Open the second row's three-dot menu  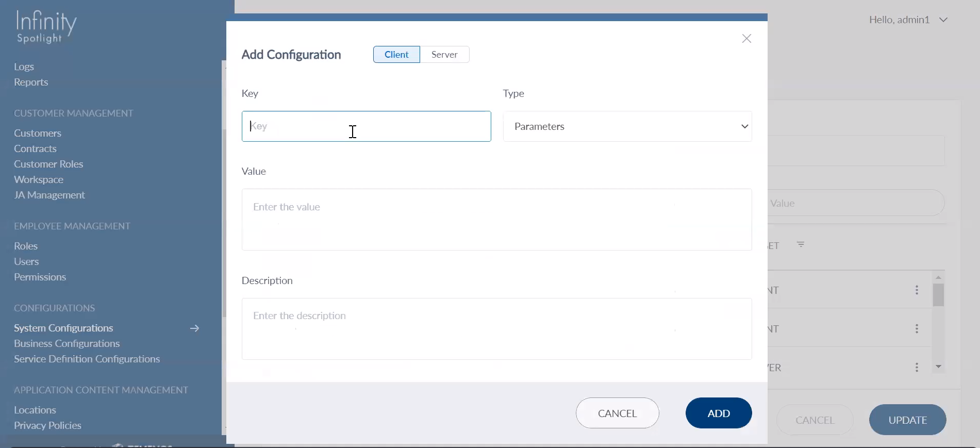[917, 329]
